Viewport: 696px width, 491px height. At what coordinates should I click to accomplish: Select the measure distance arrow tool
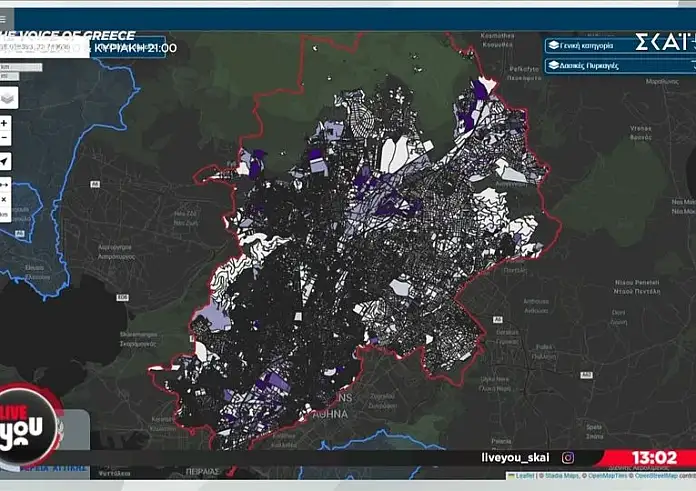pyautogui.click(x=5, y=184)
